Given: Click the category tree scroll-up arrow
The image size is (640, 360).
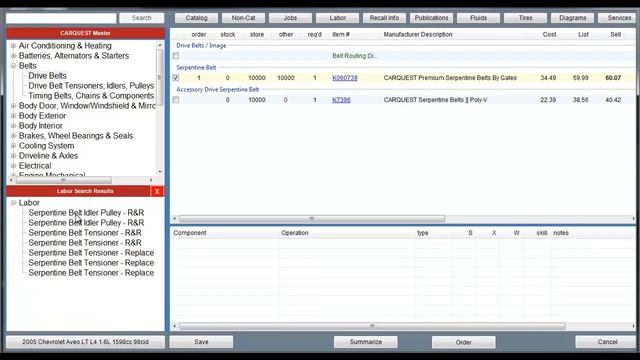Looking at the screenshot, I should click(x=160, y=44).
